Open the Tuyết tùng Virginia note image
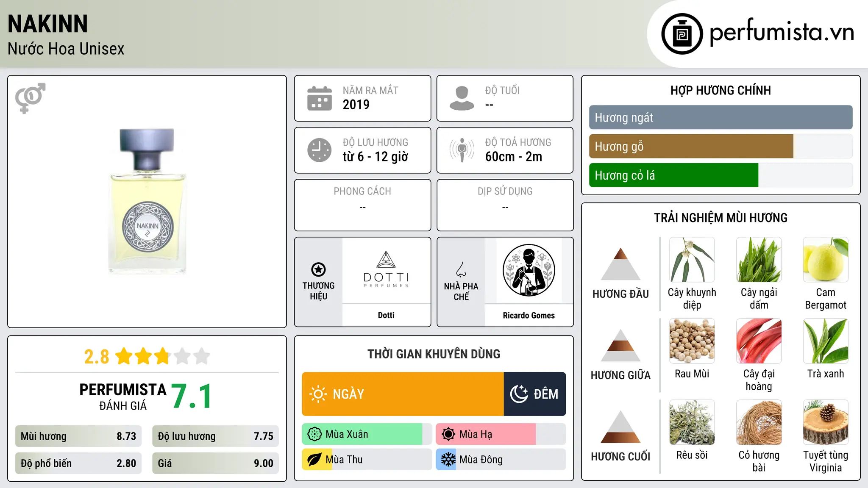The width and height of the screenshot is (868, 488). click(826, 422)
